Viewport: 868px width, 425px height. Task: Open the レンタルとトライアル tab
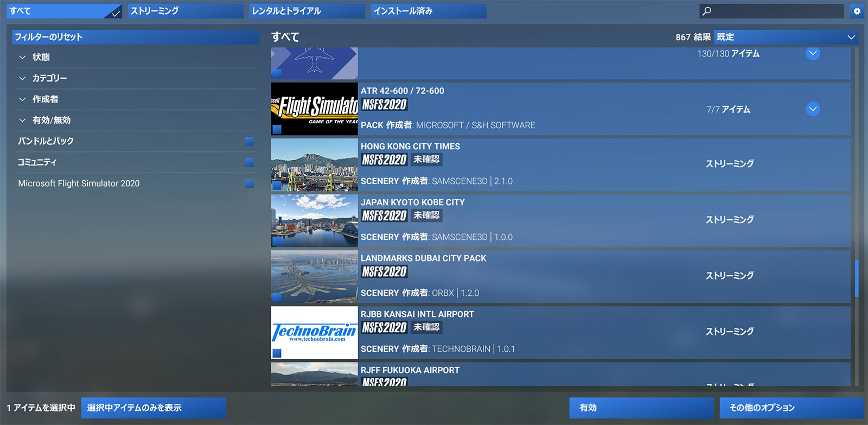[307, 11]
